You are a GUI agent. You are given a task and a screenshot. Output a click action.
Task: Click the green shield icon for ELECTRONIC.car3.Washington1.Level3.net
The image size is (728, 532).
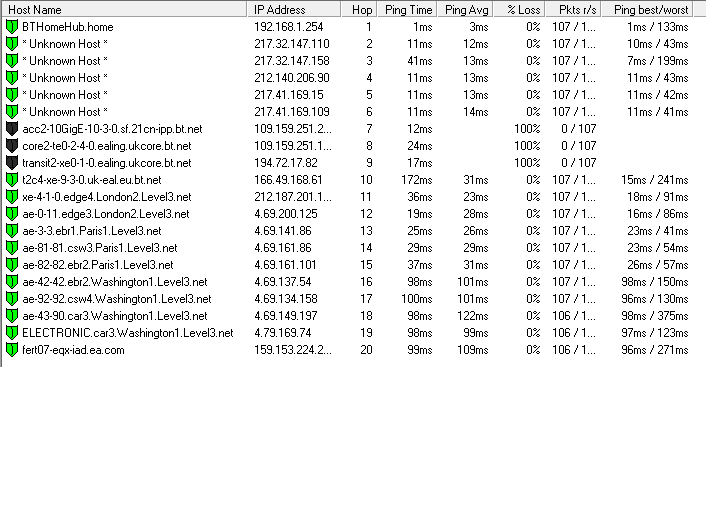click(x=12, y=333)
